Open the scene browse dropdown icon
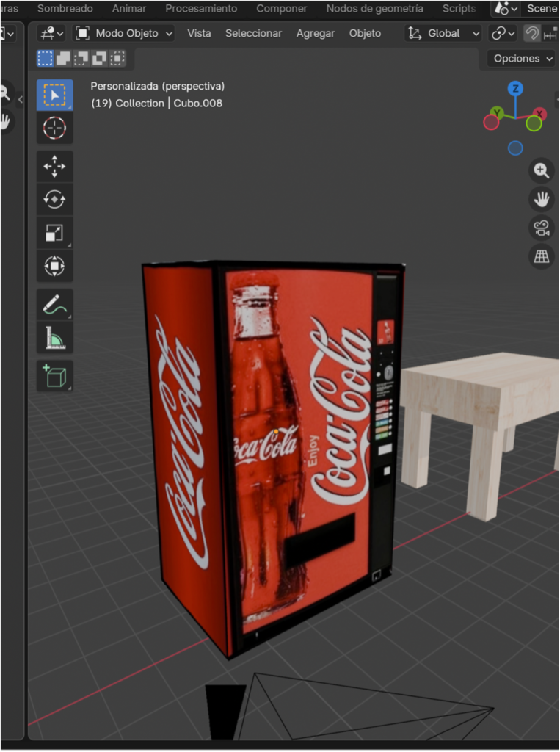The width and height of the screenshot is (560, 752). pyautogui.click(x=506, y=9)
